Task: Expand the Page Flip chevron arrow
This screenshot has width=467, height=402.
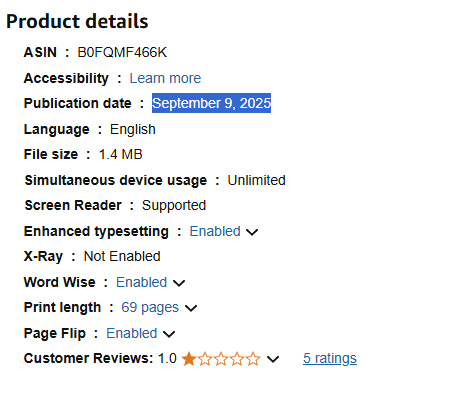Action: pos(169,334)
